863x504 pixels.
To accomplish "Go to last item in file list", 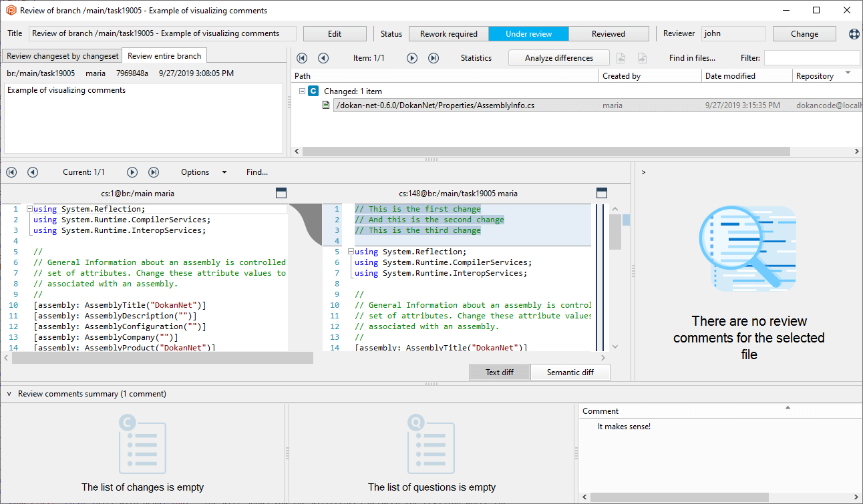I will point(434,58).
